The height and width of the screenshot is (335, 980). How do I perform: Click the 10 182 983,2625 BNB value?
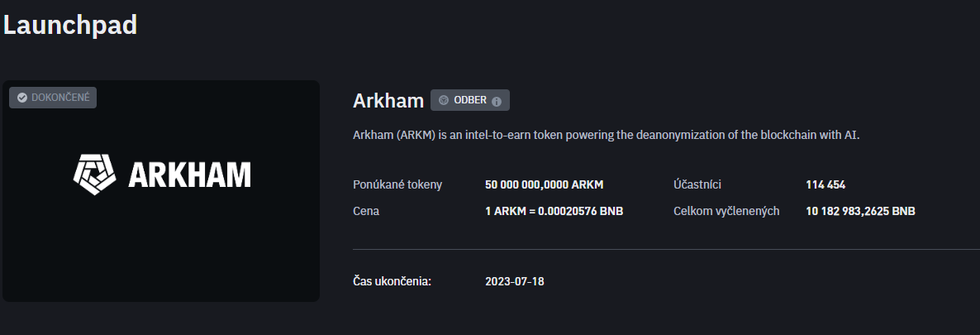tap(860, 211)
